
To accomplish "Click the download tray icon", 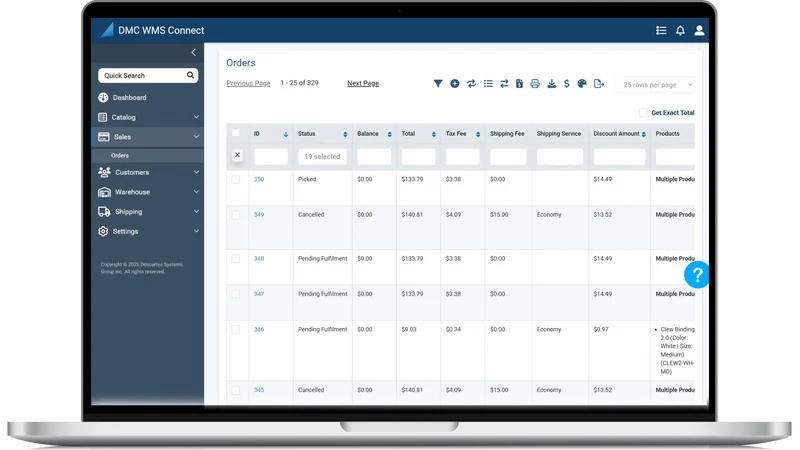I will click(552, 83).
